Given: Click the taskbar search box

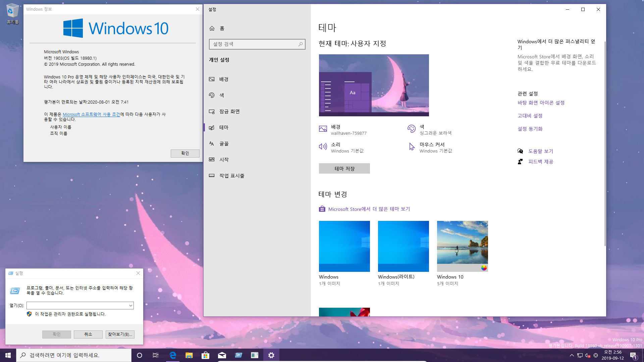Looking at the screenshot, I should click(74, 355).
